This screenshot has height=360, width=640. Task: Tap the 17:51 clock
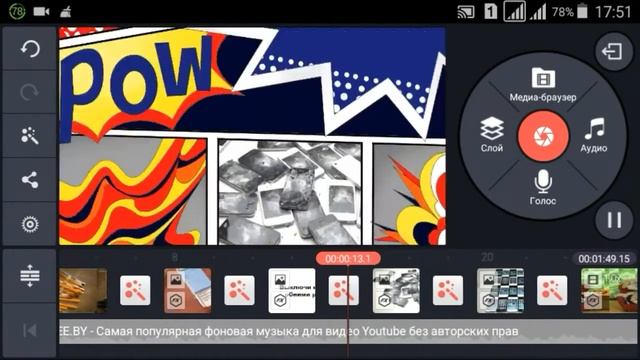coord(613,11)
